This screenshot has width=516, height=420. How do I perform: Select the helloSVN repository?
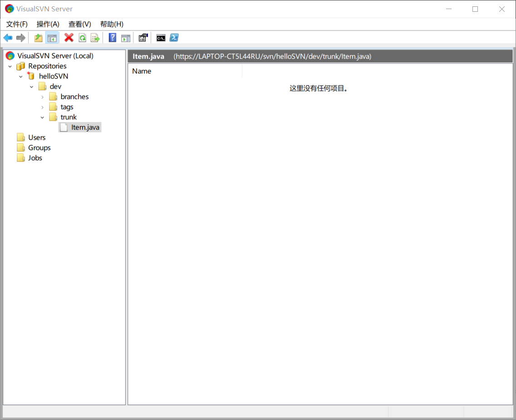pyautogui.click(x=54, y=76)
